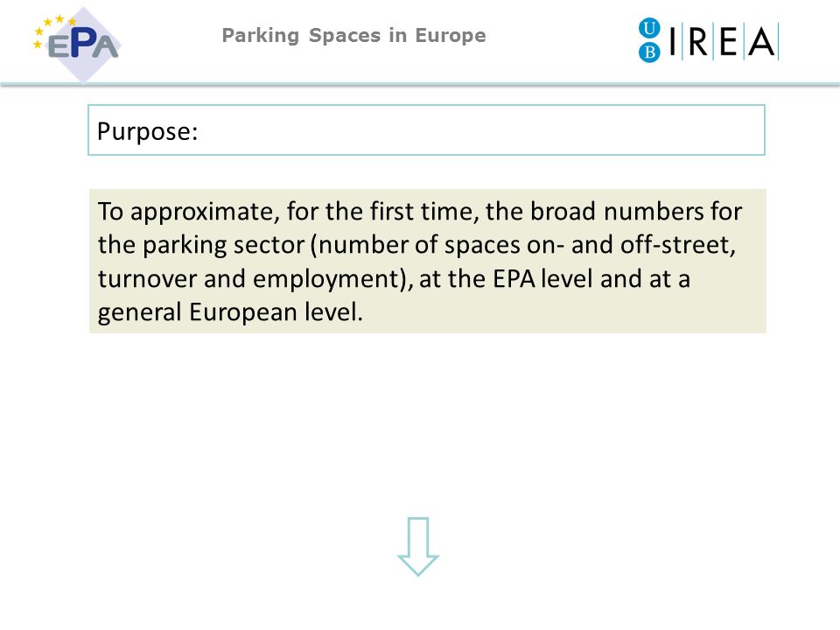The height and width of the screenshot is (630, 840).
Task: Click the word 'Europe' in the header title
Action: 451,36
